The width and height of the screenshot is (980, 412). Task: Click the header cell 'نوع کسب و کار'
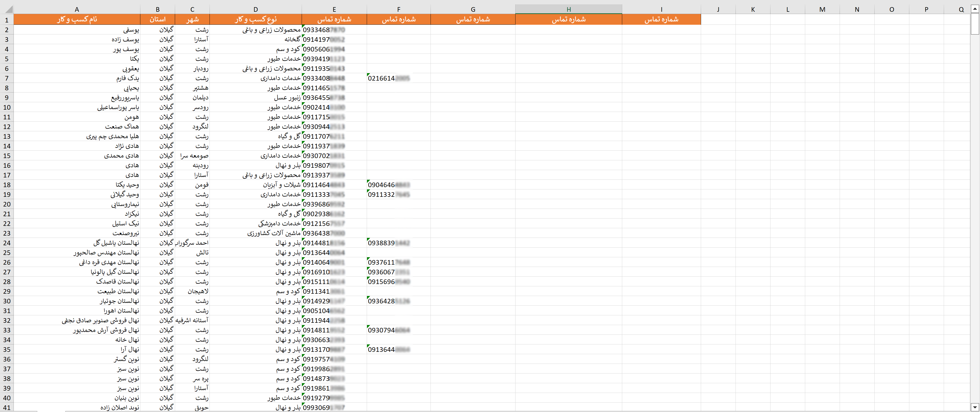256,19
